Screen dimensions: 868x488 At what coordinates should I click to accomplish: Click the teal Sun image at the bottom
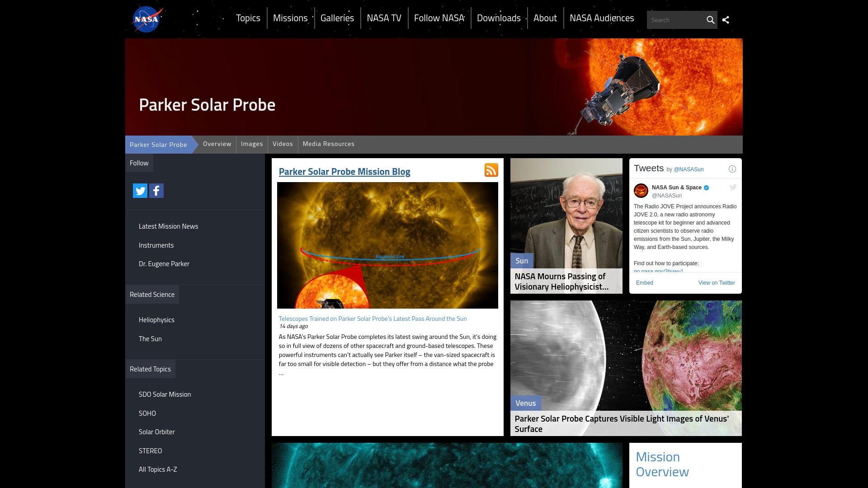447,465
